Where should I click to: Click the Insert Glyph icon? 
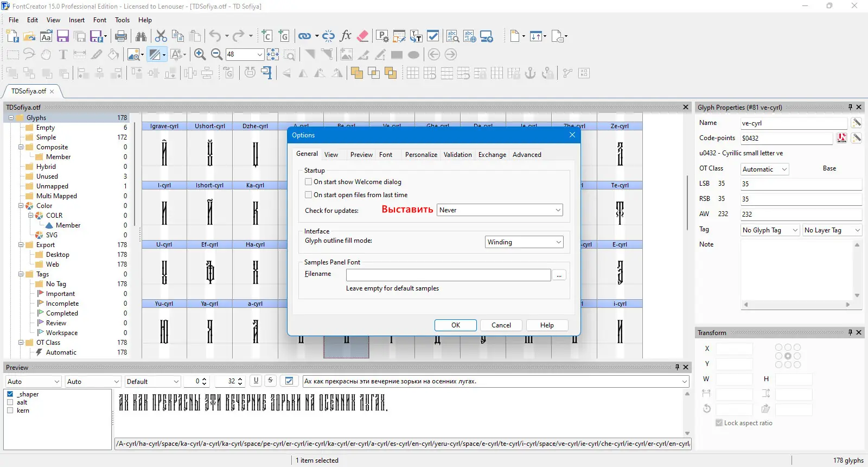284,36
